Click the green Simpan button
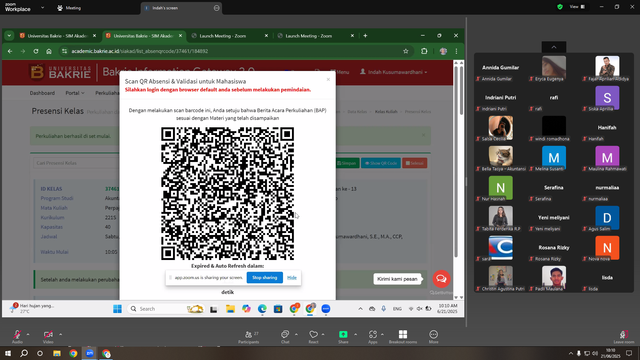 pyautogui.click(x=347, y=163)
